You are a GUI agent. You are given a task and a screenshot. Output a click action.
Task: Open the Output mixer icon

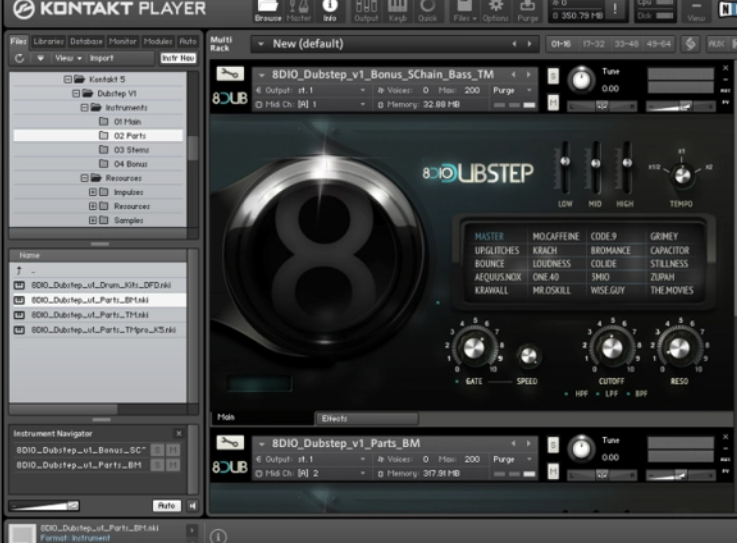click(x=366, y=10)
